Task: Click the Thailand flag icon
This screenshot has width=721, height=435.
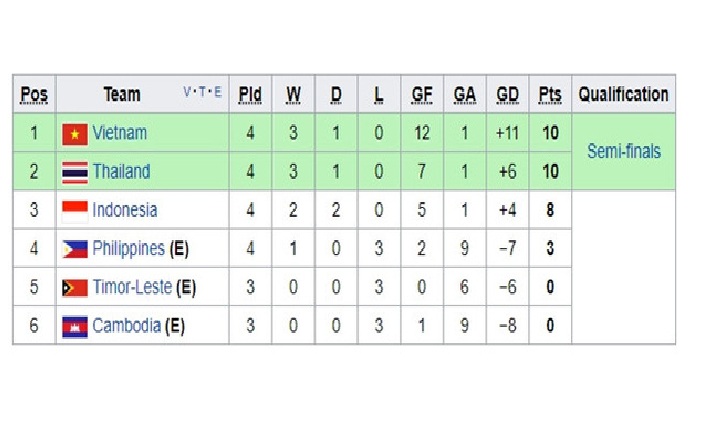Action: 75,172
